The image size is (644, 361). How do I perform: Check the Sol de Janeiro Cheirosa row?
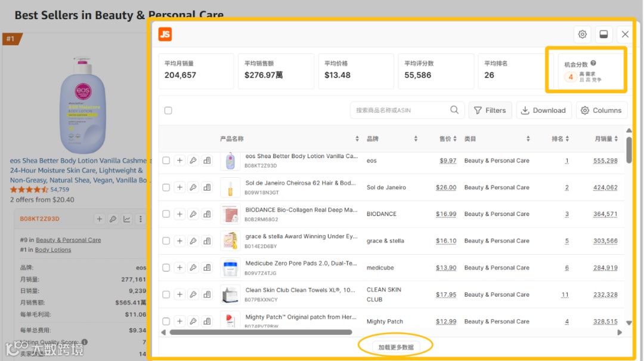[166, 187]
